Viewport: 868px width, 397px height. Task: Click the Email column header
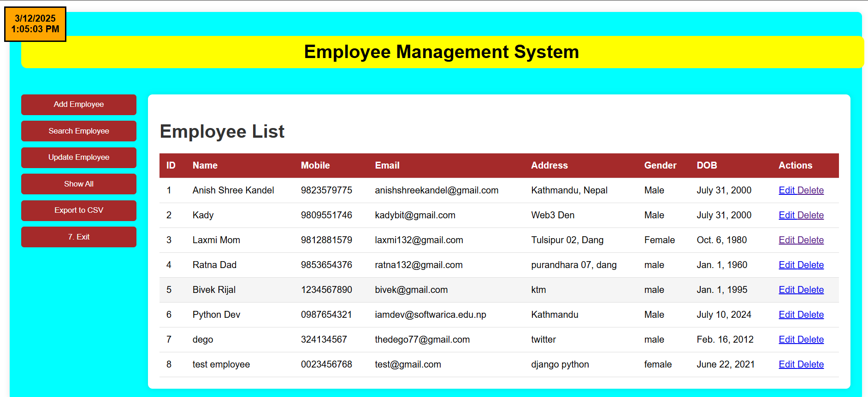click(x=387, y=165)
